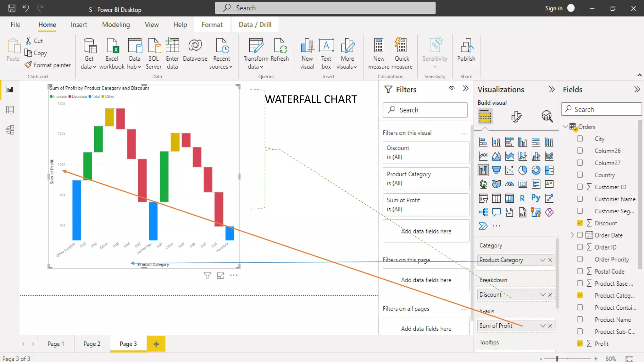The height and width of the screenshot is (362, 644).
Task: Switch to the Insert ribbon tab
Action: tap(79, 25)
